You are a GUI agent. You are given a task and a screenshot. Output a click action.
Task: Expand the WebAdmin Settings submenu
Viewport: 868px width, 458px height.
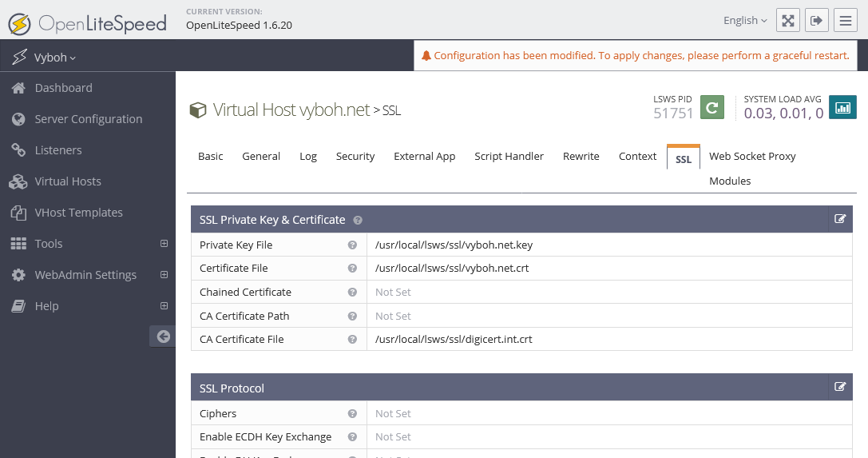tap(164, 275)
